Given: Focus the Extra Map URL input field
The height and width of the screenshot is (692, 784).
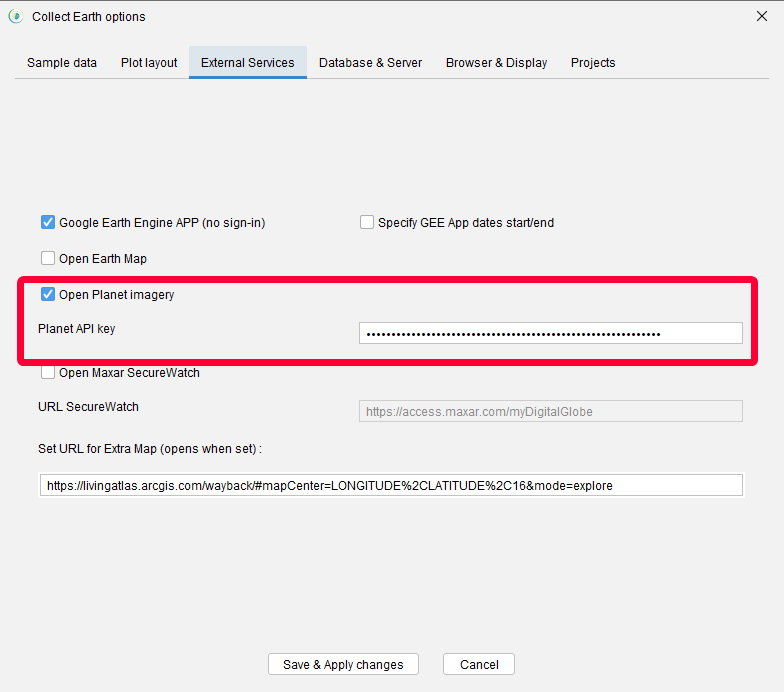Looking at the screenshot, I should point(391,486).
